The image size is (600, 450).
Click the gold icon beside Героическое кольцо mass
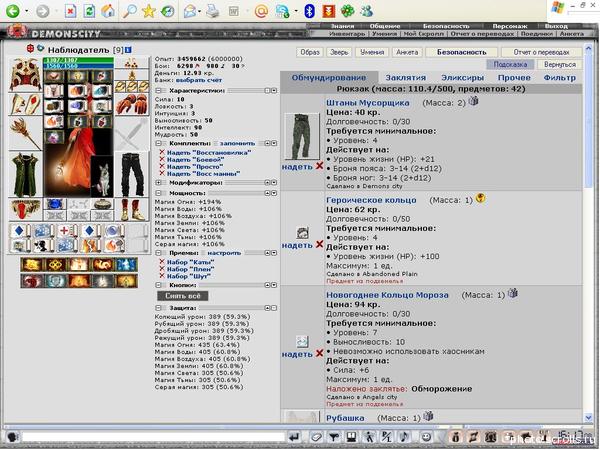[480, 198]
